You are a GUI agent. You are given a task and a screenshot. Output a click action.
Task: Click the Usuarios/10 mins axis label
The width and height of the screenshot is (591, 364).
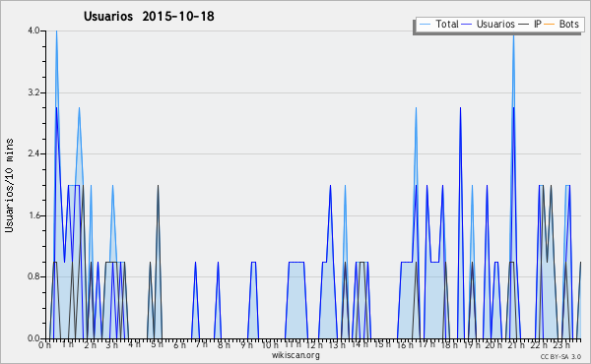[x=9, y=186]
